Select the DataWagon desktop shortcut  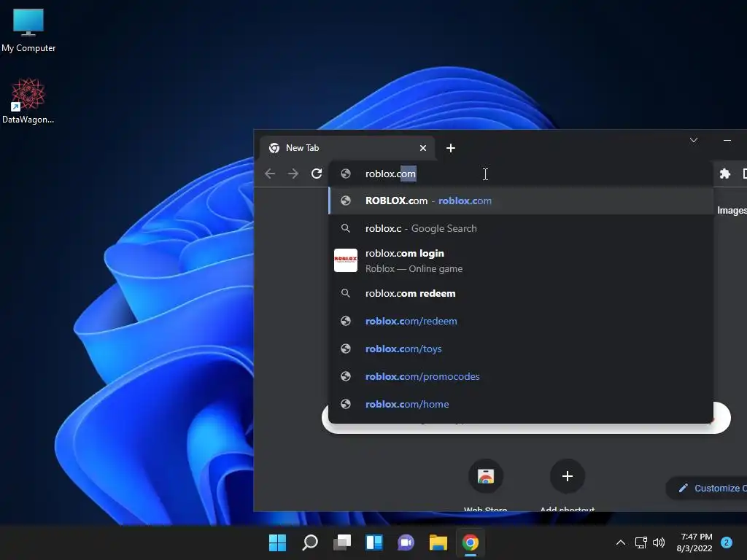click(x=28, y=101)
